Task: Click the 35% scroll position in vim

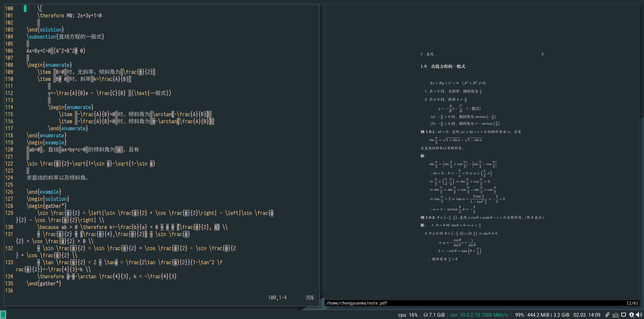Action: click(x=310, y=298)
